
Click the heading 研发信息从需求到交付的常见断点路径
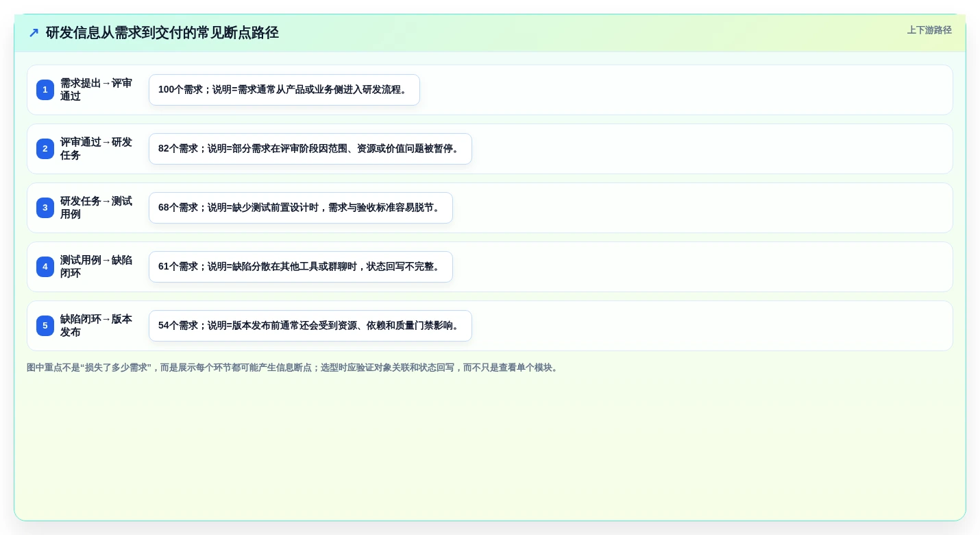(162, 33)
